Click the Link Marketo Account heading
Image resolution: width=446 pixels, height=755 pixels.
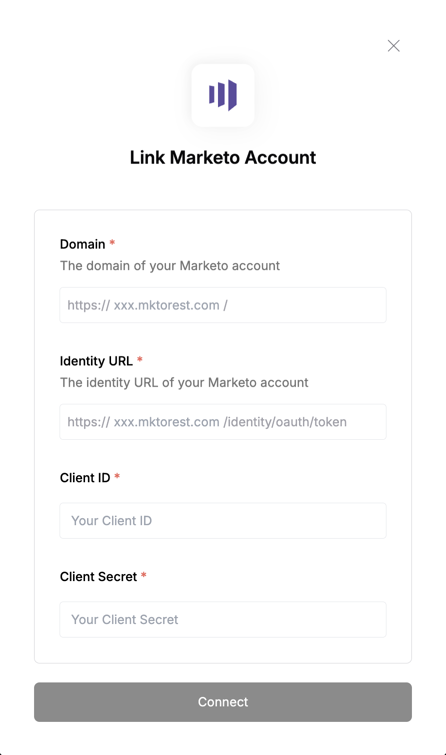(223, 157)
